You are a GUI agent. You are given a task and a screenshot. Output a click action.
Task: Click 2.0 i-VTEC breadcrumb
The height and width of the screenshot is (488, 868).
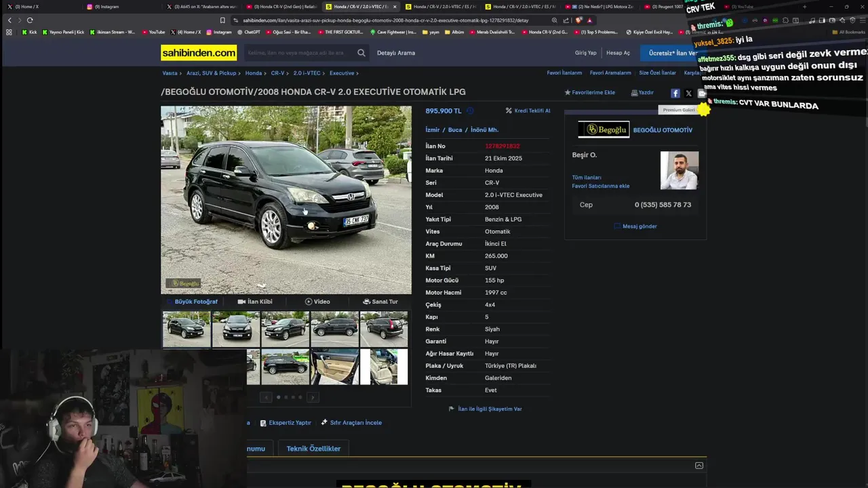[x=307, y=73]
